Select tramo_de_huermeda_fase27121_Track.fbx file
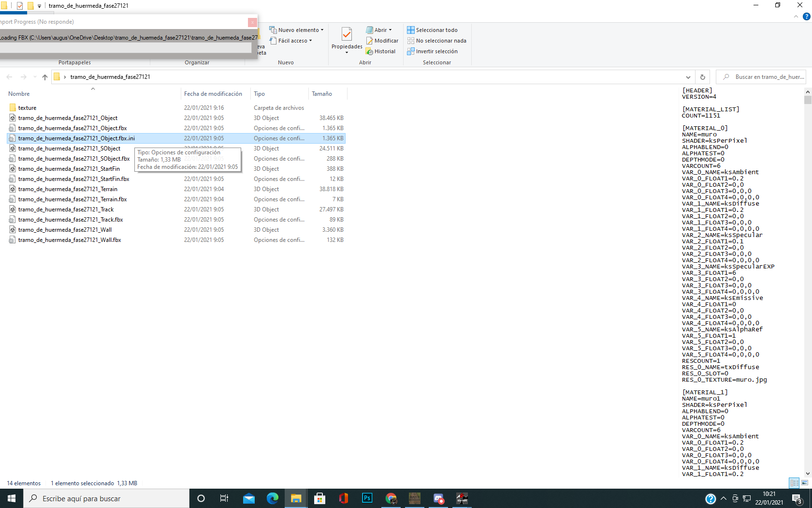Image resolution: width=812 pixels, height=508 pixels. pos(176,220)
